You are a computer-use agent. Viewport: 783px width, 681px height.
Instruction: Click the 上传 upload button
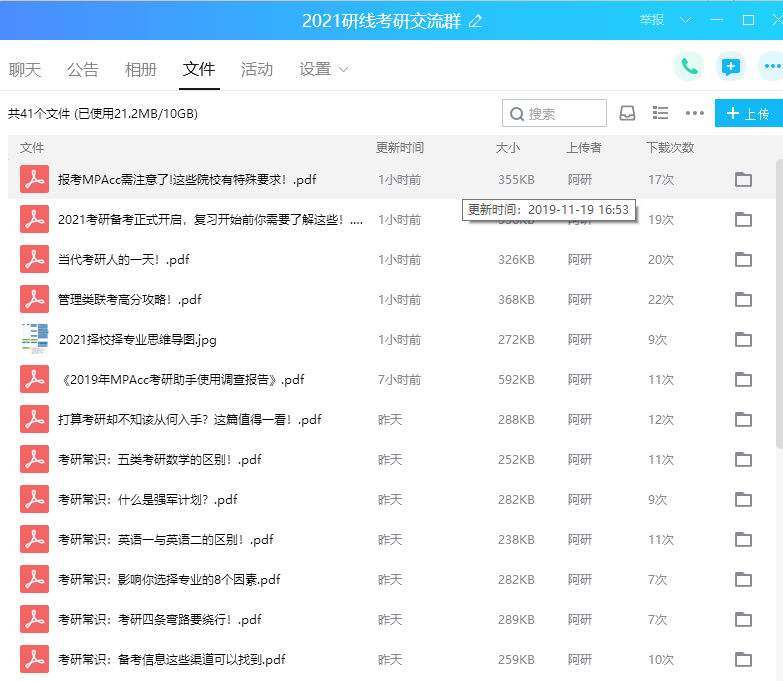(748, 114)
